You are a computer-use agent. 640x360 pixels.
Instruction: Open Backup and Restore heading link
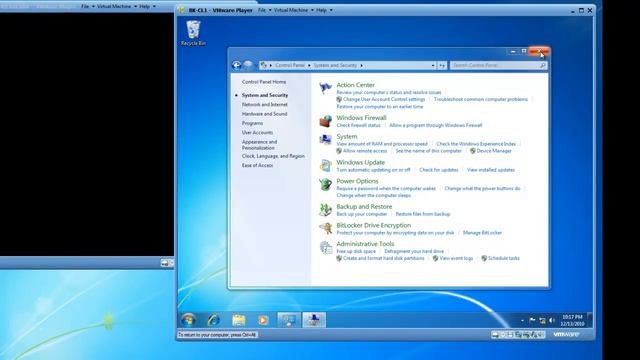coord(364,207)
